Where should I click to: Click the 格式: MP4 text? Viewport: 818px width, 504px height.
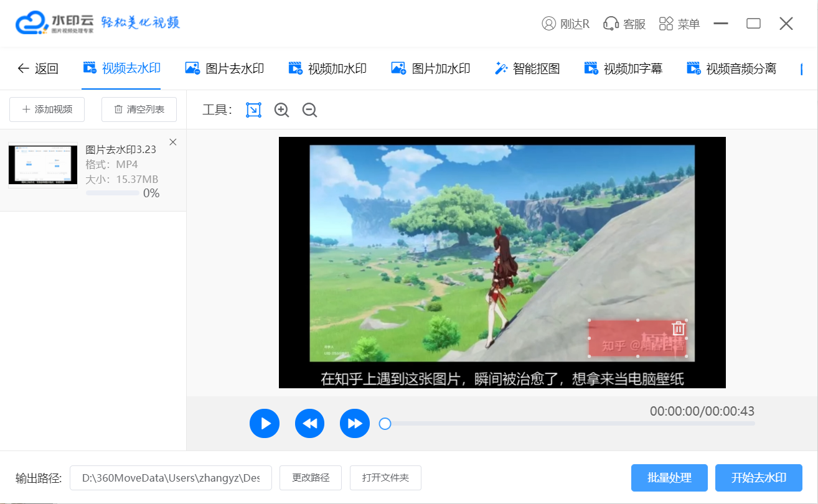pyautogui.click(x=111, y=164)
